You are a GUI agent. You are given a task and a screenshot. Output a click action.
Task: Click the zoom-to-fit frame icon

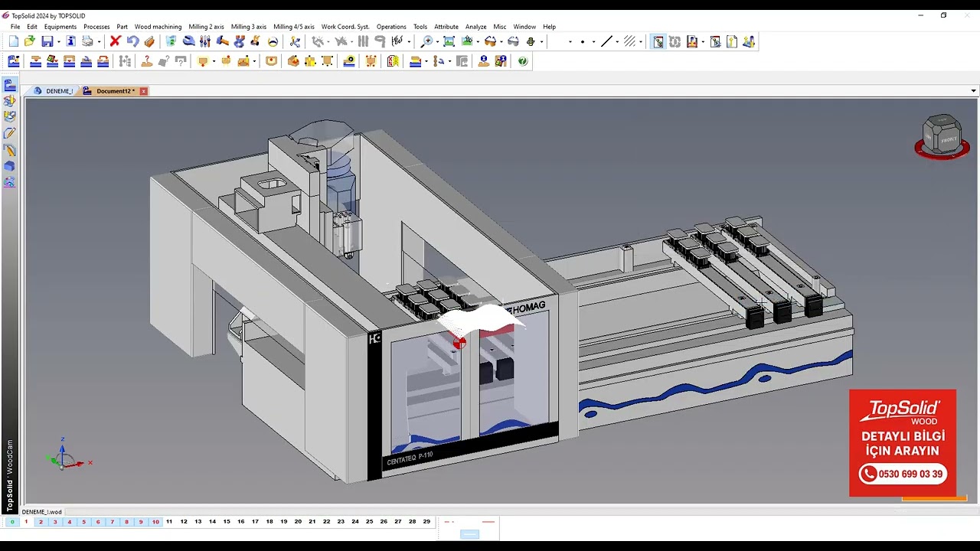pyautogui.click(x=449, y=41)
